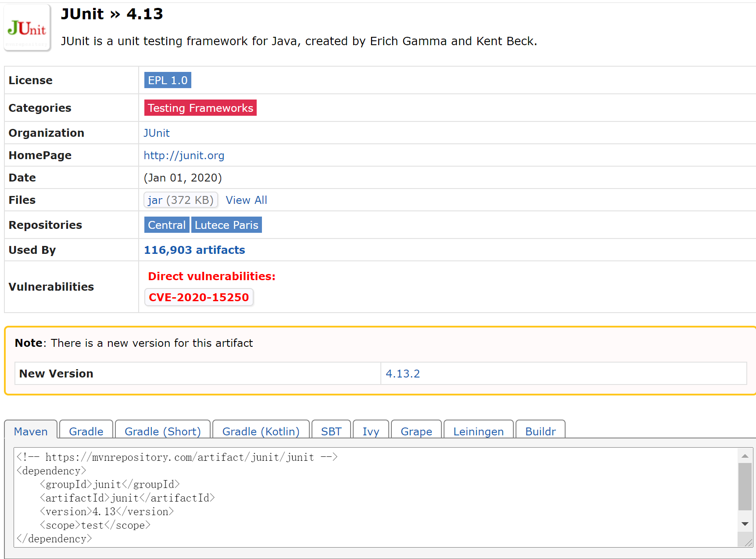This screenshot has height=559, width=756.
Task: Open the Lutece Paris repository tag
Action: point(226,225)
